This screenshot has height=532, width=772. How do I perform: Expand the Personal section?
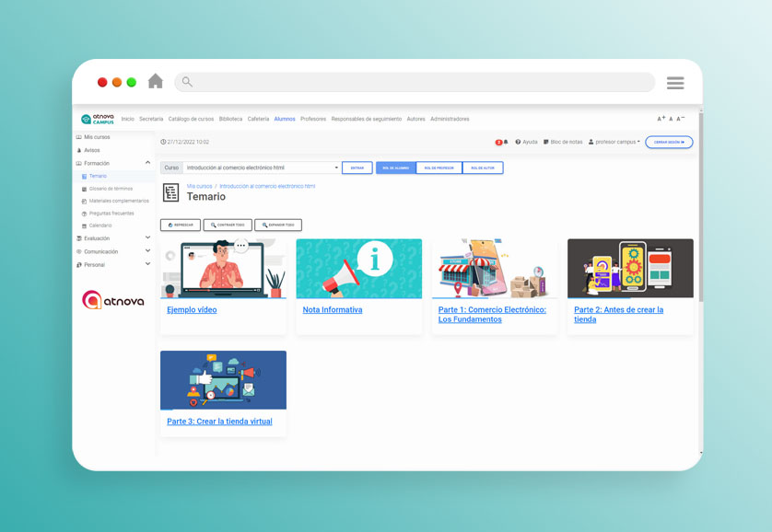point(113,265)
